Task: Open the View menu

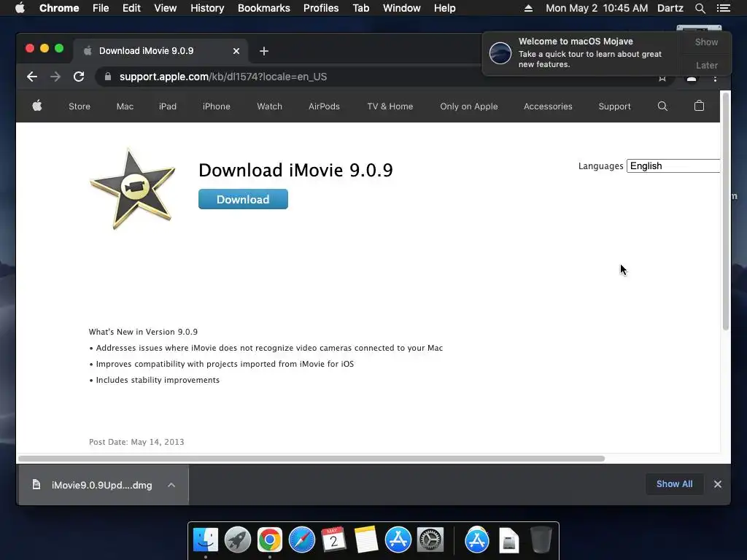Action: tap(166, 8)
